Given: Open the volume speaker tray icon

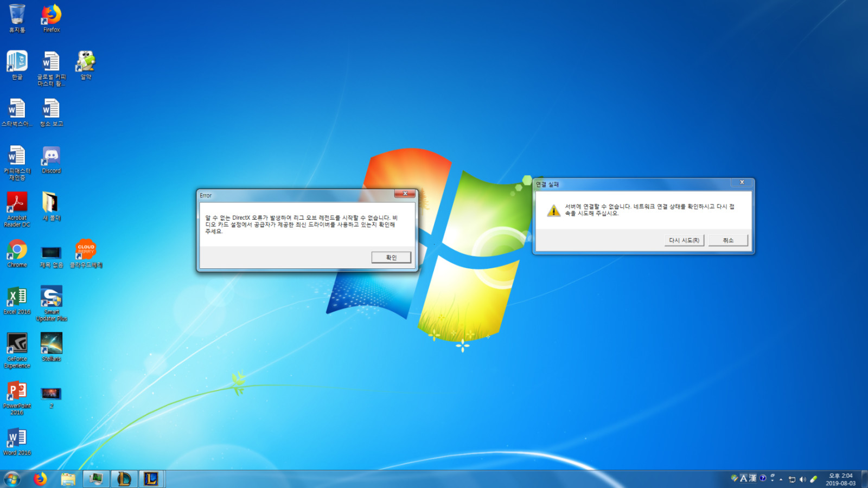Looking at the screenshot, I should (x=802, y=479).
